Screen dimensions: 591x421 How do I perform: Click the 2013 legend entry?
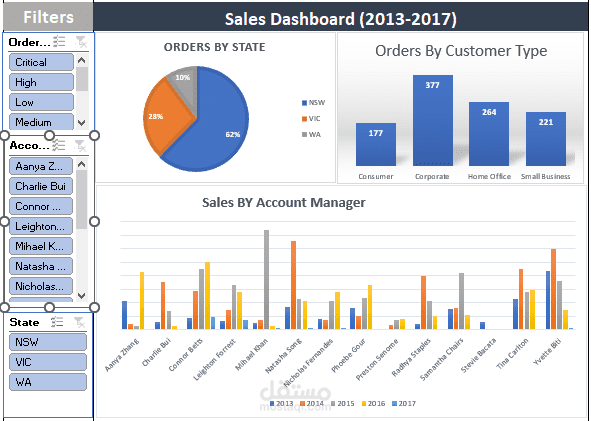pyautogui.click(x=281, y=403)
